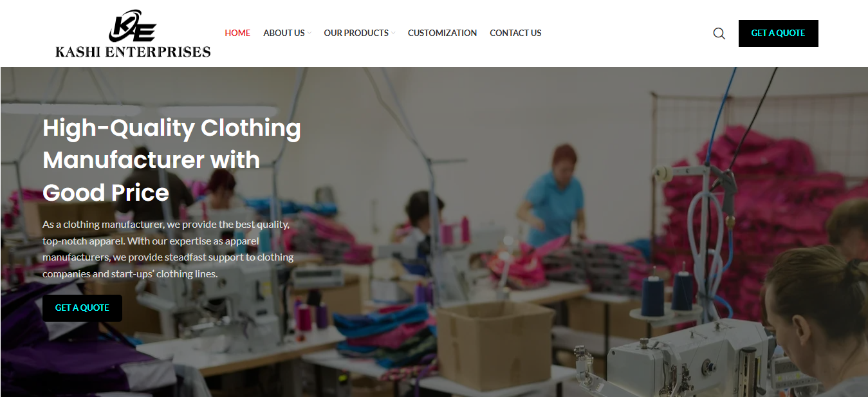Open the OUR PRODUCTS menu item

356,33
